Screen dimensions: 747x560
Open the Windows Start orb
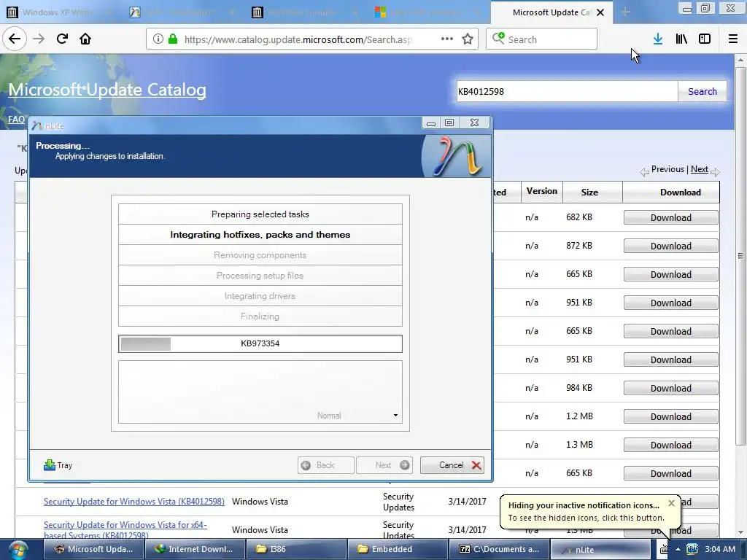tap(18, 549)
